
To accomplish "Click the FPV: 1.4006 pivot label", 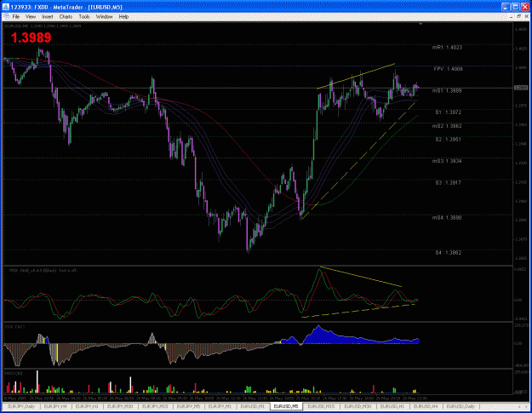I will coord(448,69).
